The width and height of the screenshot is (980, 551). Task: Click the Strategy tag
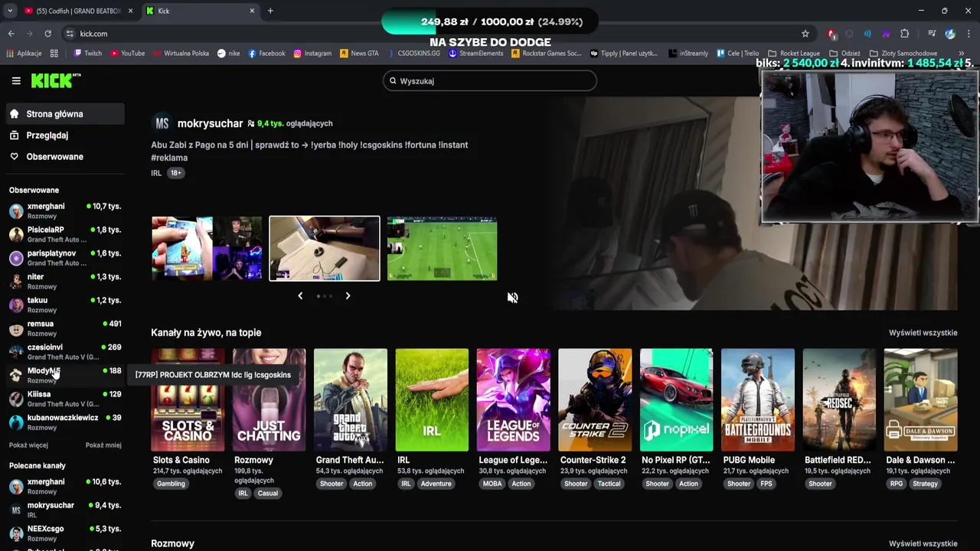pos(925,484)
